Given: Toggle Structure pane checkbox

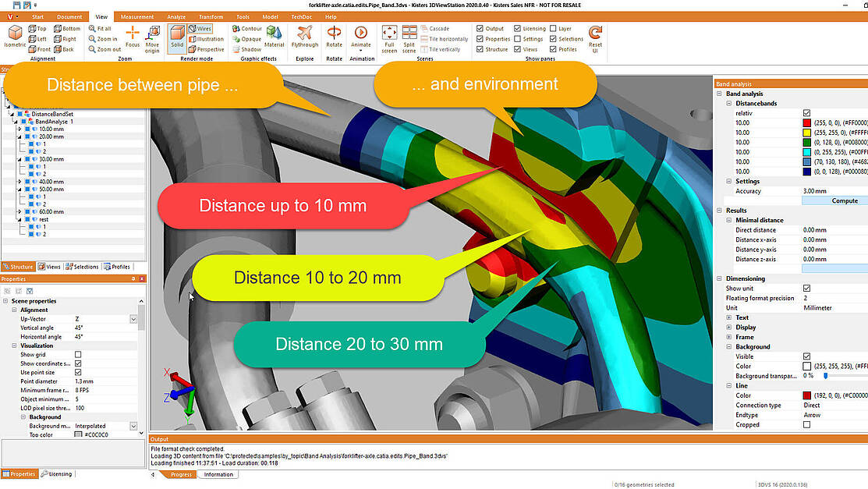Looking at the screenshot, I should click(x=480, y=48).
